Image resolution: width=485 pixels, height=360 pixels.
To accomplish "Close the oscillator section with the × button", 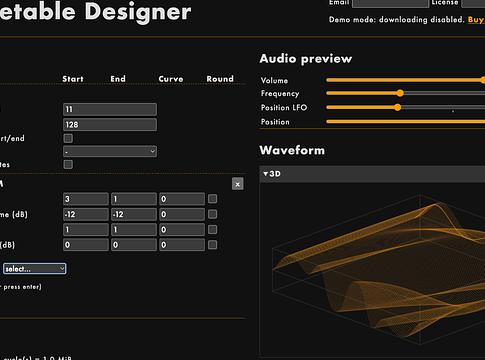I will pyautogui.click(x=237, y=184).
